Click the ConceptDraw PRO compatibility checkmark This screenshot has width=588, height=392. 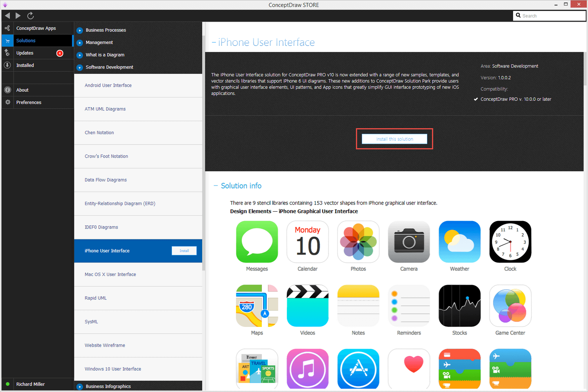pyautogui.click(x=475, y=99)
